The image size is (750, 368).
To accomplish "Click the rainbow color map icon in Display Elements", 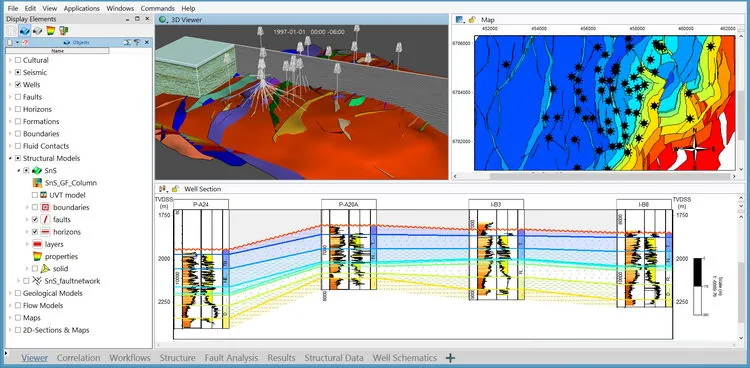I will click(50, 31).
